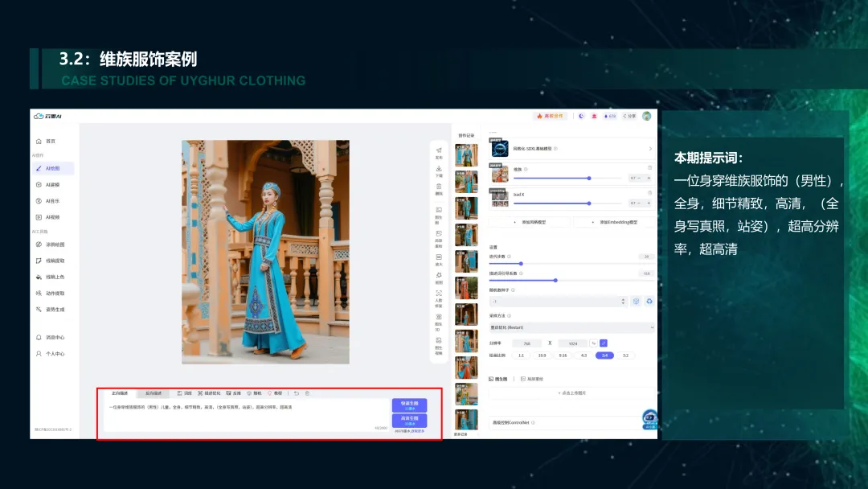Open AI建模 in the sidebar
The width and height of the screenshot is (868, 489).
click(x=47, y=184)
